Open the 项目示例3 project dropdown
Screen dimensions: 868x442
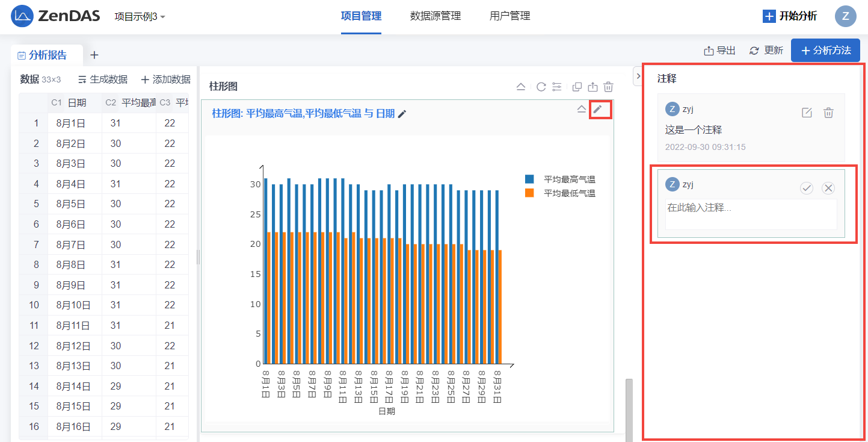pyautogui.click(x=140, y=16)
